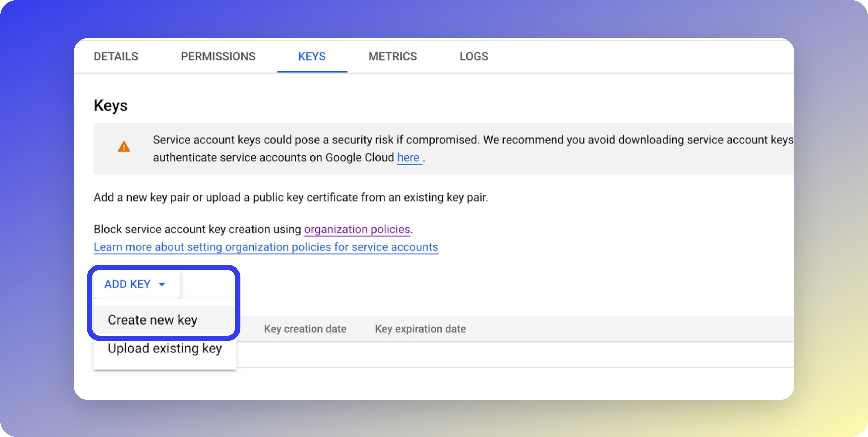Select Upload existing key option
The width and height of the screenshot is (868, 437).
coord(165,348)
